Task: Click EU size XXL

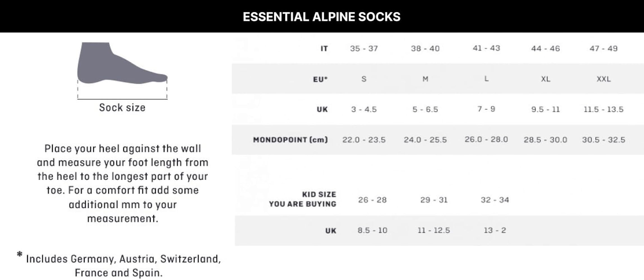Action: coord(603,79)
